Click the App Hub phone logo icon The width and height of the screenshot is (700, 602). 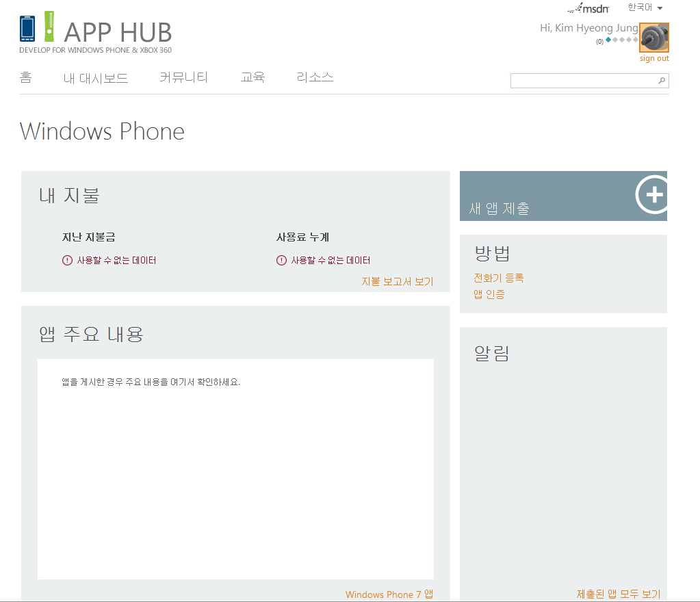27,29
